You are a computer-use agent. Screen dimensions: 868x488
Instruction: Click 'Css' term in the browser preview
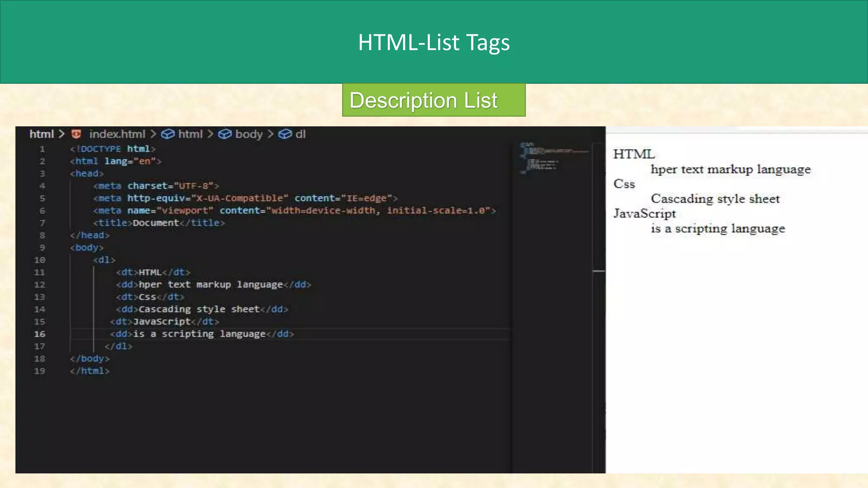[624, 184]
